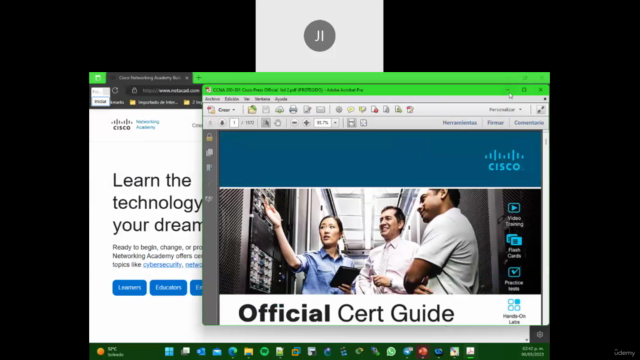Viewport: 640px width, 360px height.
Task: Open bookmarks panel in Acrobat sidebar
Action: 209,168
